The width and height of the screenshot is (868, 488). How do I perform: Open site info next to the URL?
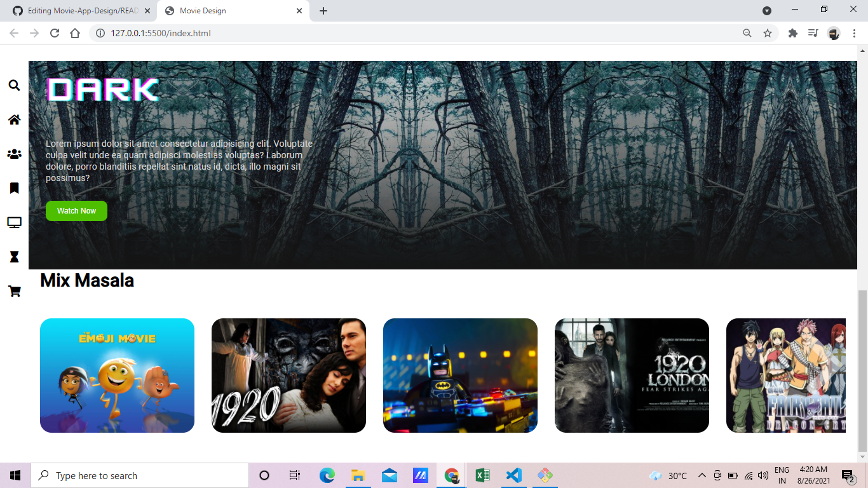(x=100, y=33)
